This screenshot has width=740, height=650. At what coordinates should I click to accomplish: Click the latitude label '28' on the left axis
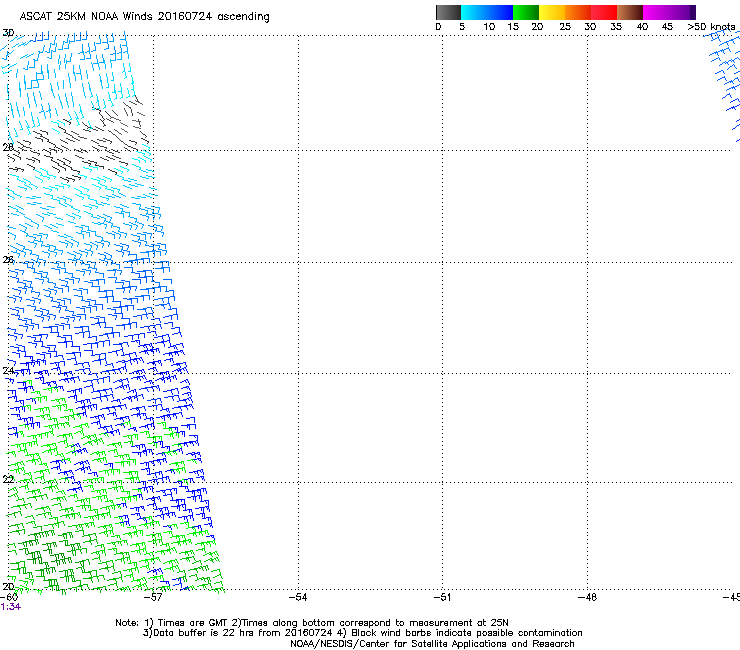(8, 147)
